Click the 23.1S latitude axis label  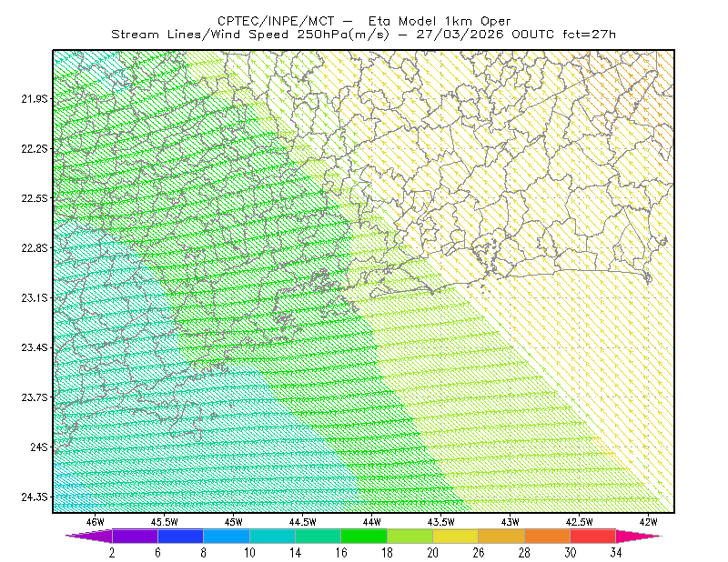pos(35,298)
